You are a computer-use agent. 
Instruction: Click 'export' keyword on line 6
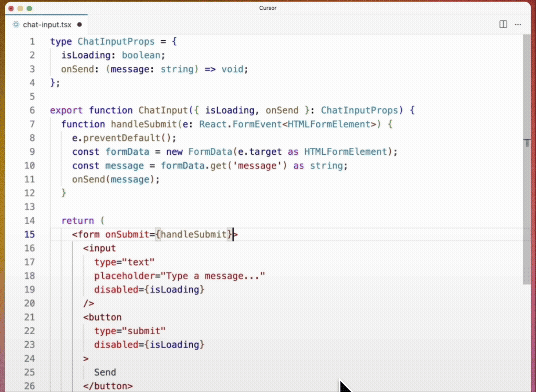[x=66, y=110]
